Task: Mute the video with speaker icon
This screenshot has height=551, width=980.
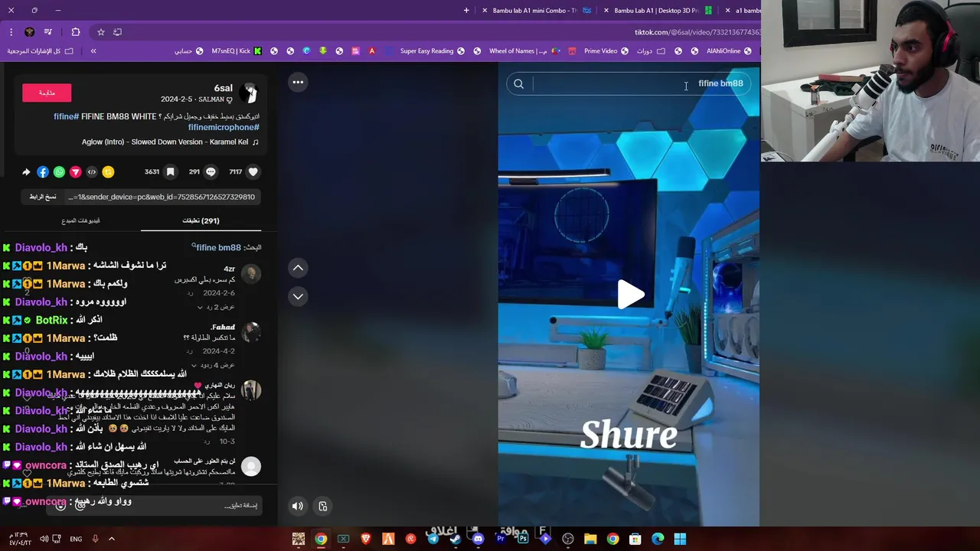Action: click(298, 506)
